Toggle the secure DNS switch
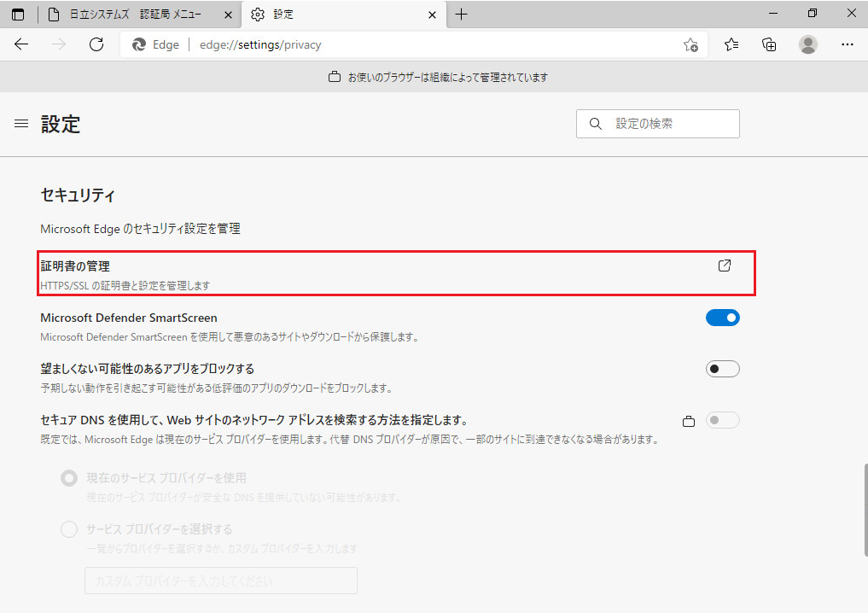This screenshot has height=613, width=868. [x=723, y=419]
